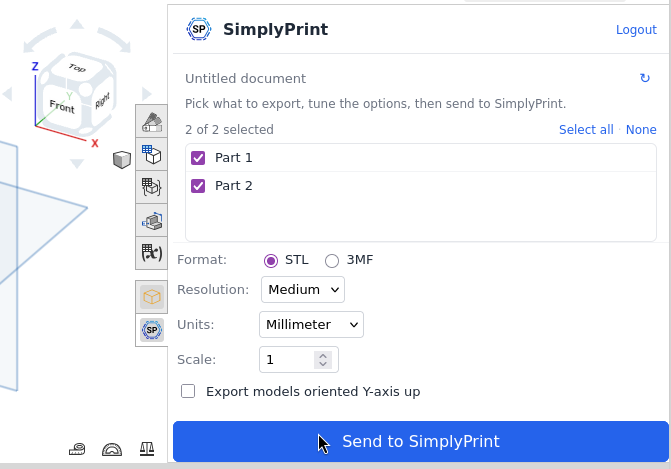Open the Appearance panel icon
671x469 pixels.
click(152, 122)
